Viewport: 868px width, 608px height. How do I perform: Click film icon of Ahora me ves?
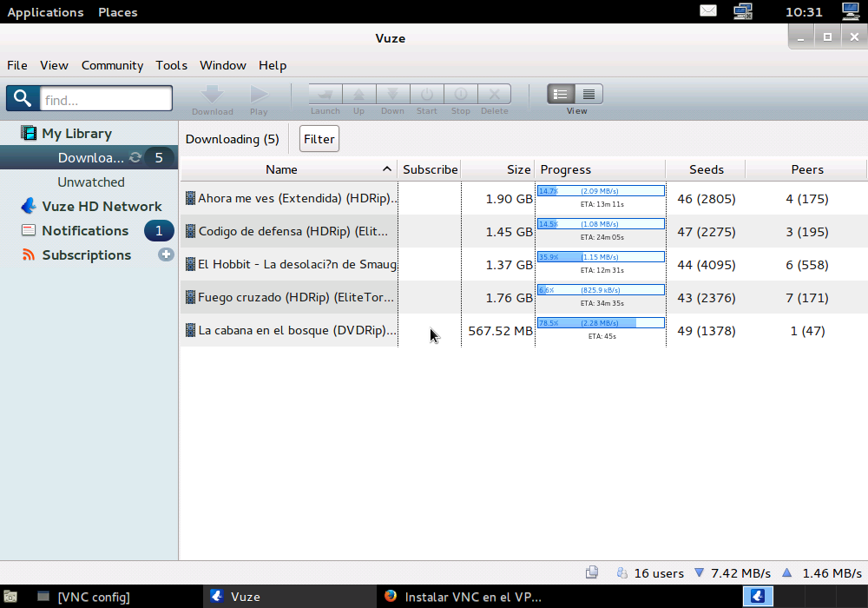click(190, 198)
